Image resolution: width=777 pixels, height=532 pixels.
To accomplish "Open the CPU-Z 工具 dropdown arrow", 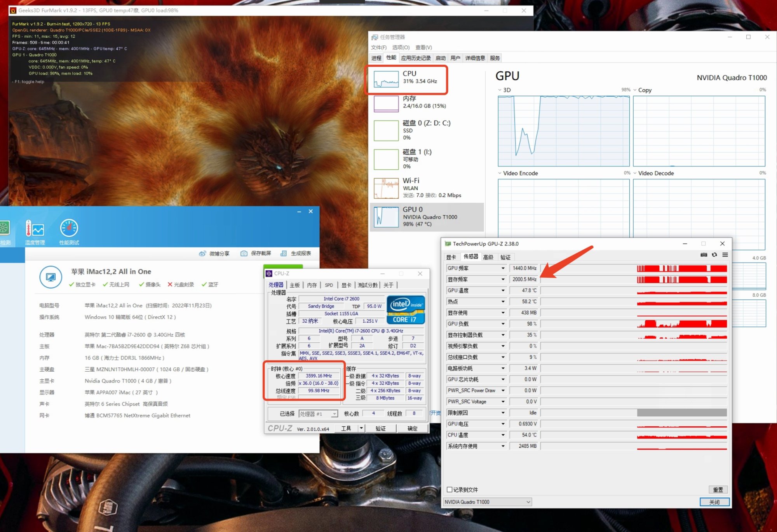I will (361, 428).
